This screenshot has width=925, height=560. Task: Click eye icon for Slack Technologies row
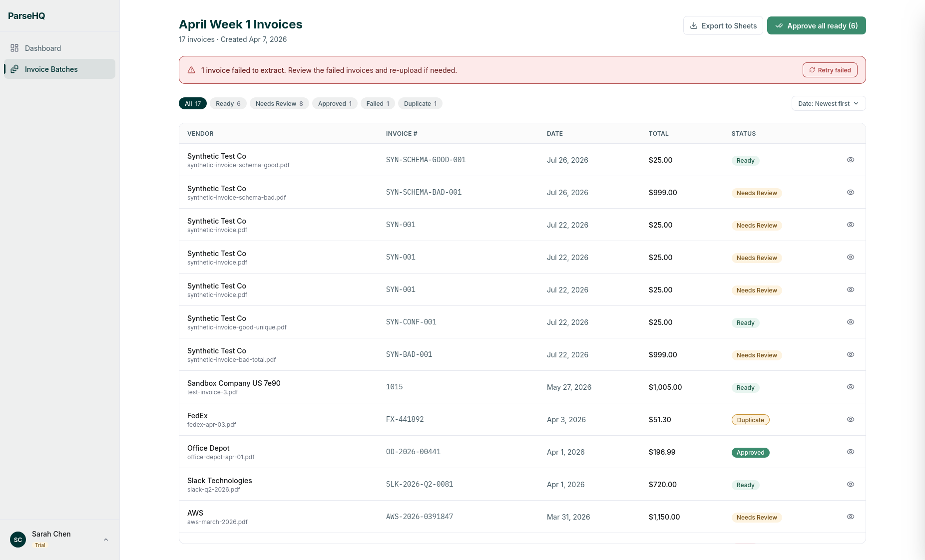(x=851, y=484)
